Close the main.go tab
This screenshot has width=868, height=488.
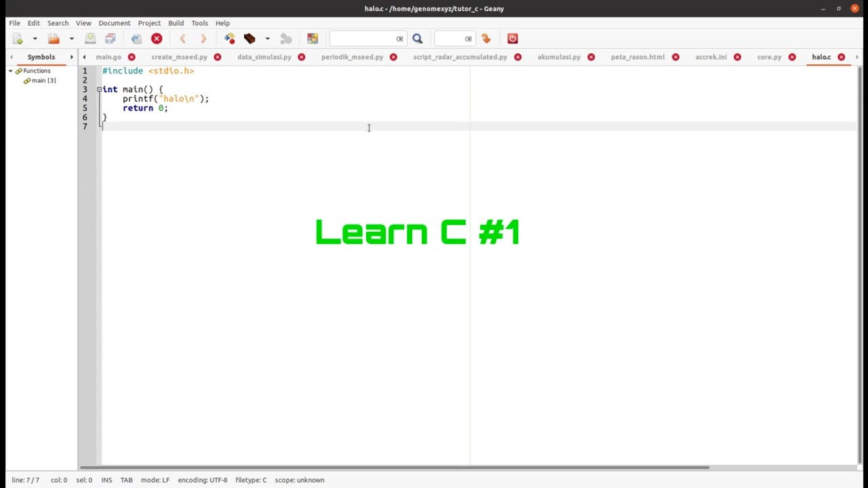(x=132, y=57)
